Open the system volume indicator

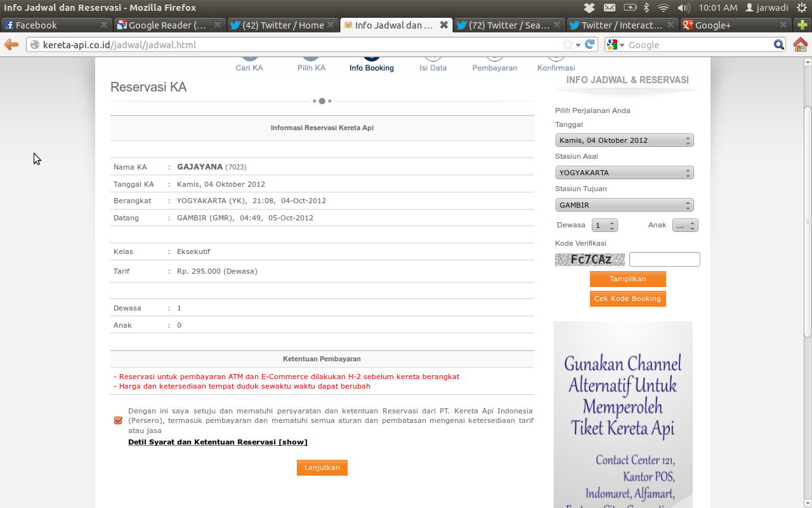pos(683,8)
